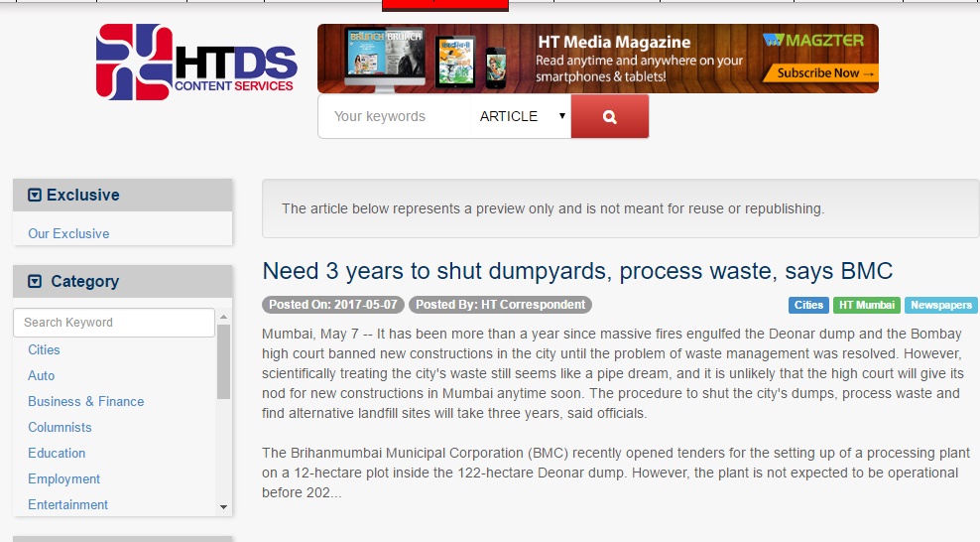The image size is (980, 542).
Task: Open the HT Media Magazine banner ad
Action: tap(597, 59)
